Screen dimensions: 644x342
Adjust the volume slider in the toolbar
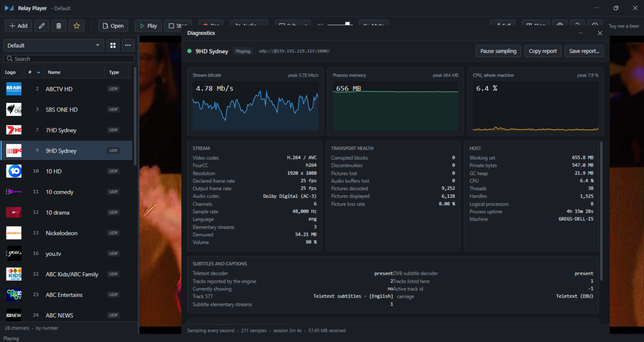(340, 24)
